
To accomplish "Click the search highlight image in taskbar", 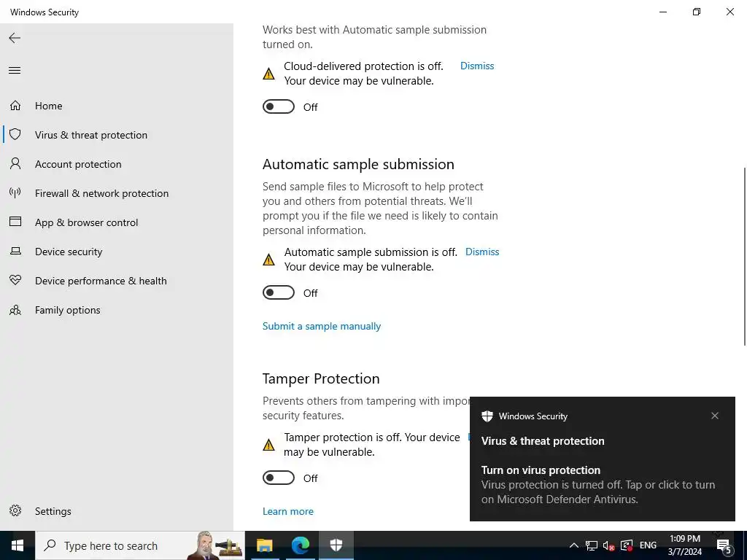I will pyautogui.click(x=215, y=545).
